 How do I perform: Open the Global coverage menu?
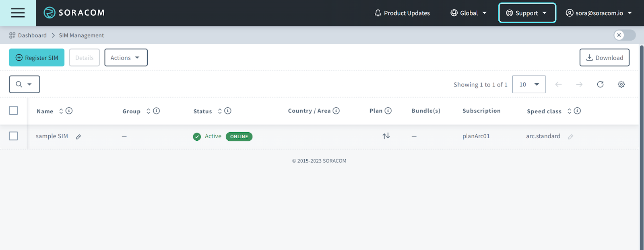tap(469, 13)
